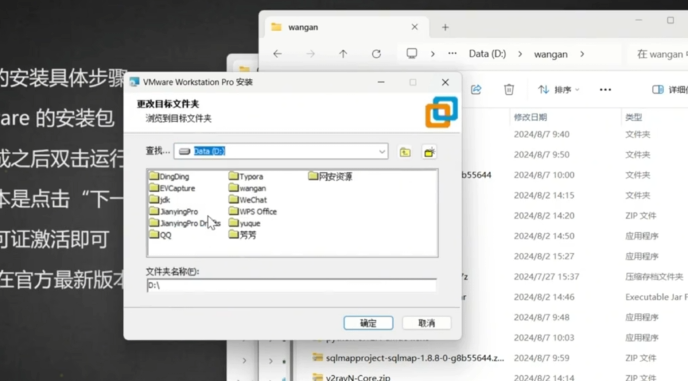Viewport: 688px width, 381px height.
Task: Maximize the File Explorer window
Action: pyautogui.click(x=670, y=20)
